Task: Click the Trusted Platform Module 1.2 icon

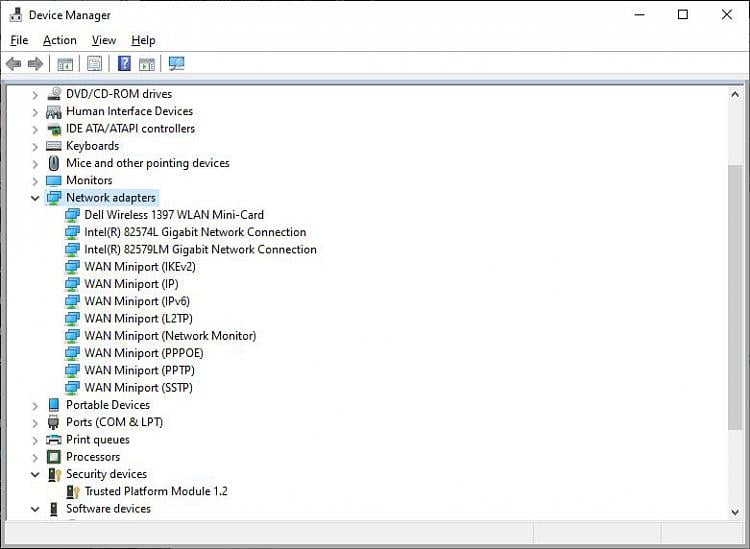Action: coord(72,492)
